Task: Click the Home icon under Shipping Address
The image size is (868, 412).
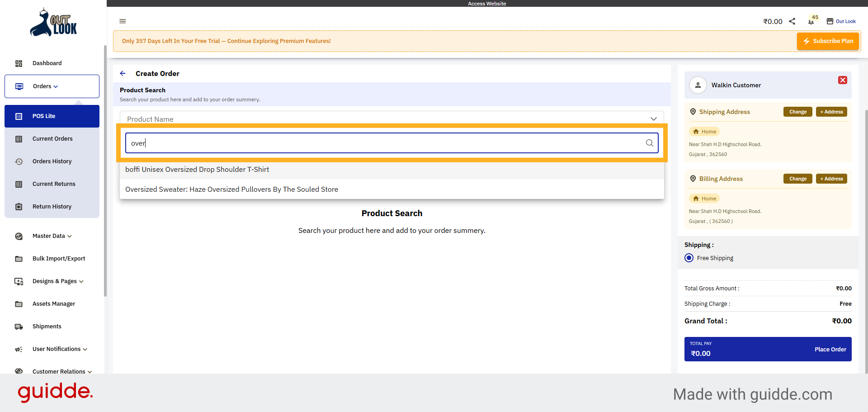Action: tap(697, 131)
